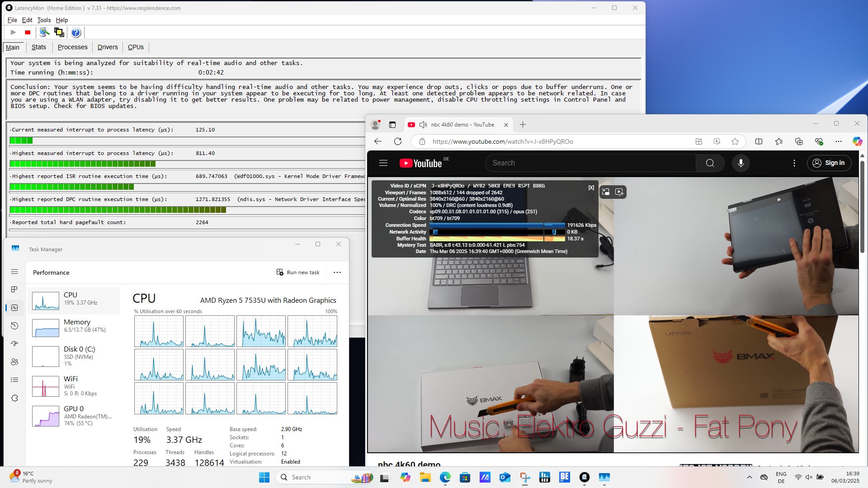Open the Tools menu in LatencyMon

tap(44, 20)
